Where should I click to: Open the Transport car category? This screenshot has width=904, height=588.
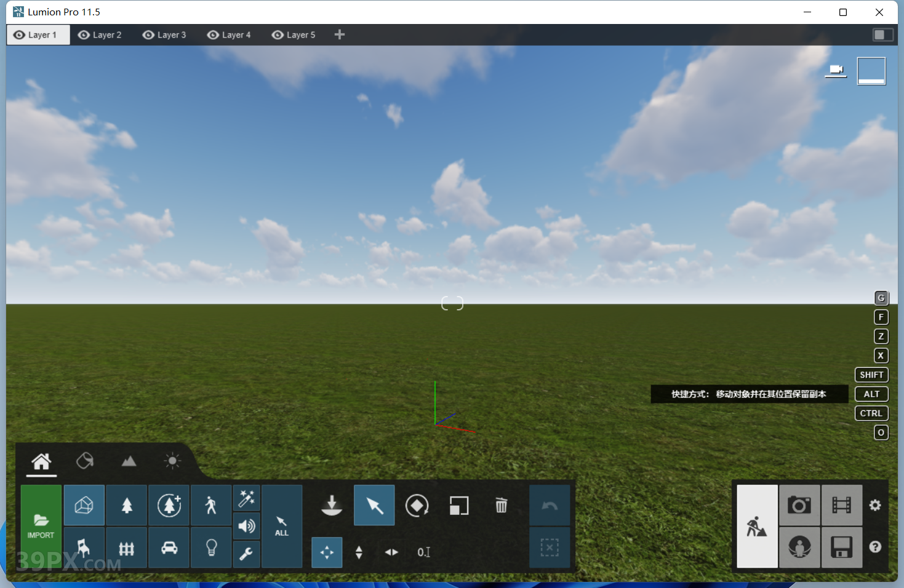pyautogui.click(x=169, y=547)
